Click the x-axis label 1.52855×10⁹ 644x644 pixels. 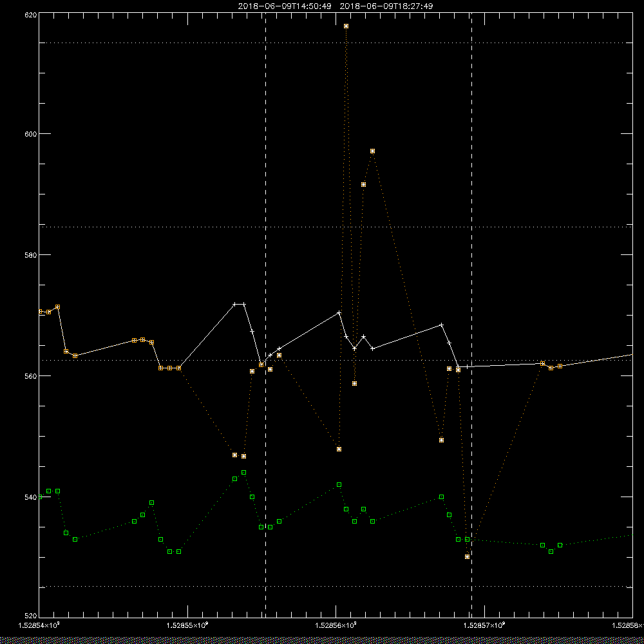[x=187, y=625]
